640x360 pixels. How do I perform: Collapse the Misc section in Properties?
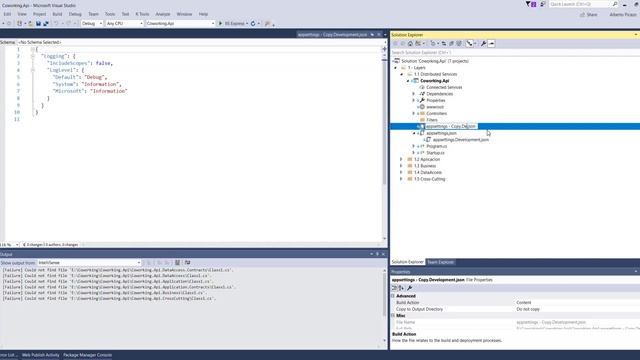pos(393,316)
